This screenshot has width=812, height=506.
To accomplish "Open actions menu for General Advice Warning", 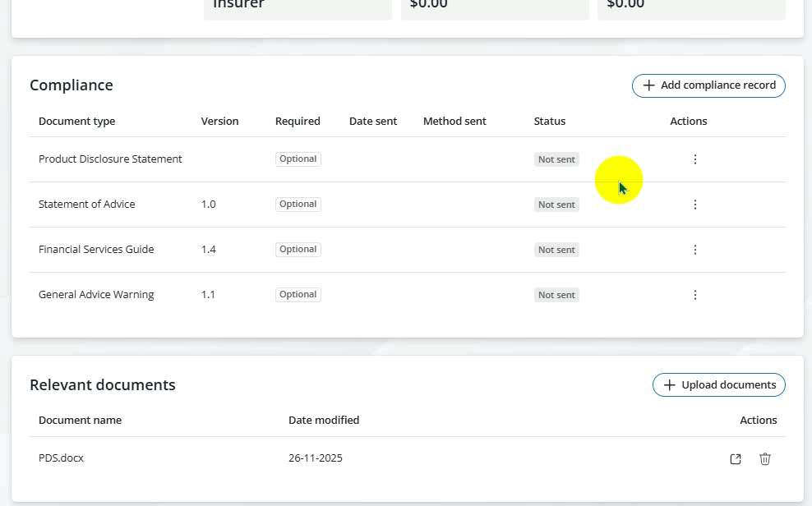I will tap(695, 295).
